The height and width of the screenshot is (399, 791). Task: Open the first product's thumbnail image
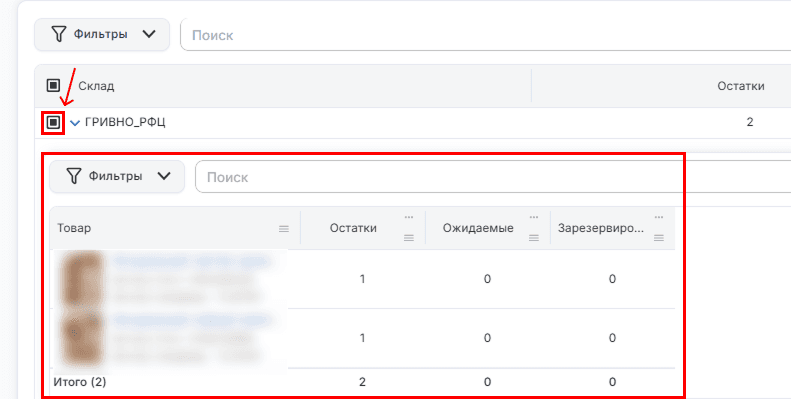coord(82,279)
